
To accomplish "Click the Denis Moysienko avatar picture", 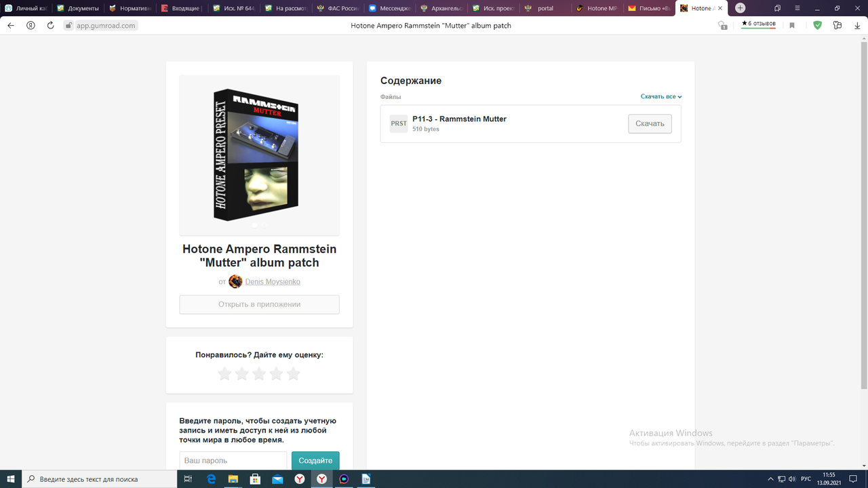I will [235, 281].
